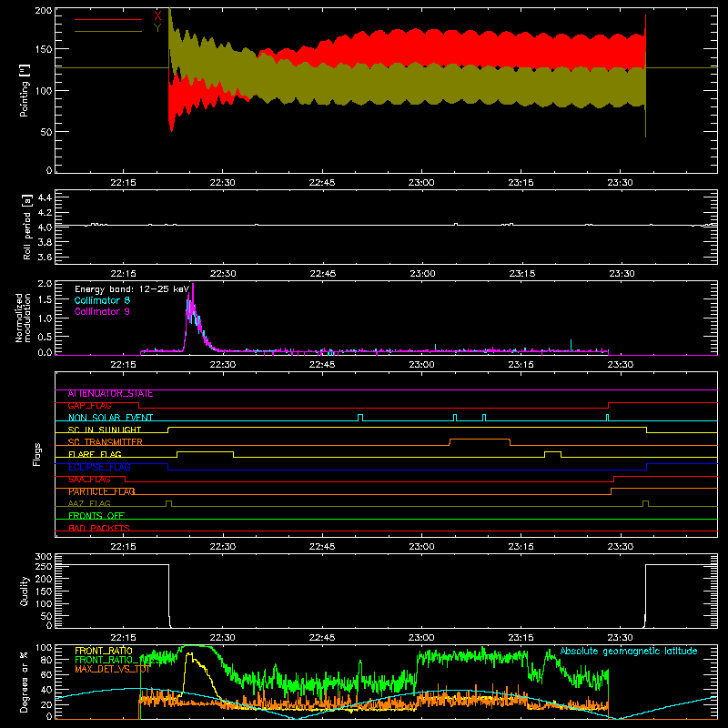This screenshot has height=728, width=728.
Task: Click the olive AAZ_FLAG label
Action: (x=89, y=503)
